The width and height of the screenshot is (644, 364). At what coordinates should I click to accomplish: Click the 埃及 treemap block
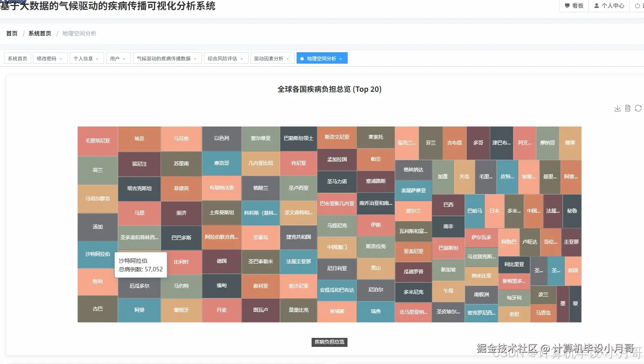point(140,139)
